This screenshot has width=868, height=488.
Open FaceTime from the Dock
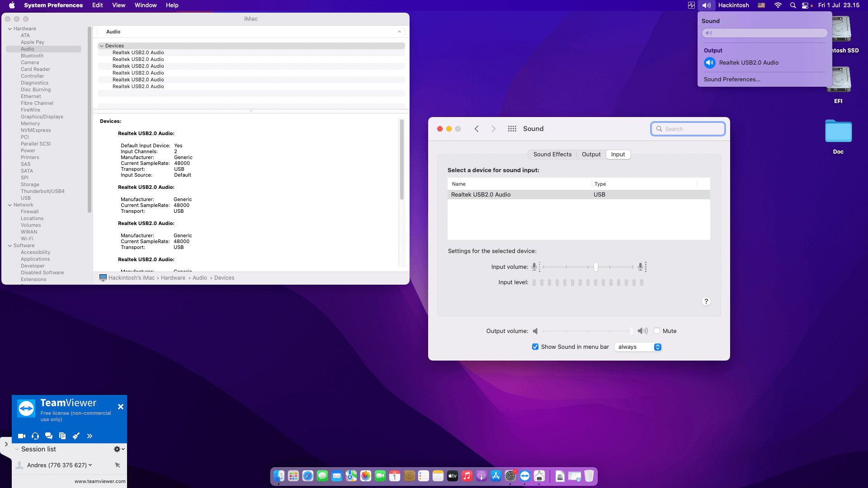(x=380, y=476)
